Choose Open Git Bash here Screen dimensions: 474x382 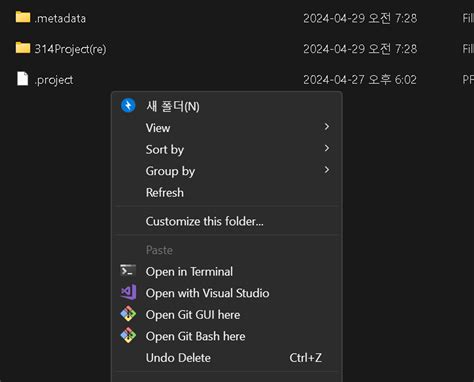coord(227,336)
